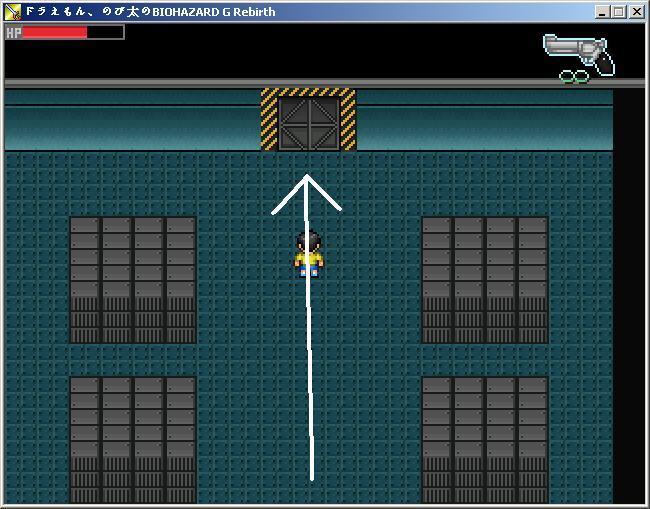Close the BIOHAZARD G Rebirth window

(x=636, y=12)
